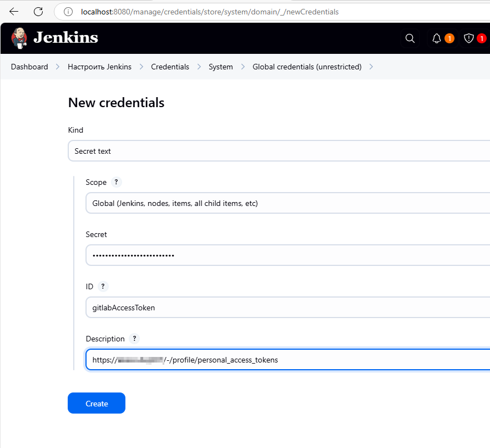The height and width of the screenshot is (448, 490).
Task: Open the Настроить Jenkins breadcrumb link
Action: (x=99, y=67)
